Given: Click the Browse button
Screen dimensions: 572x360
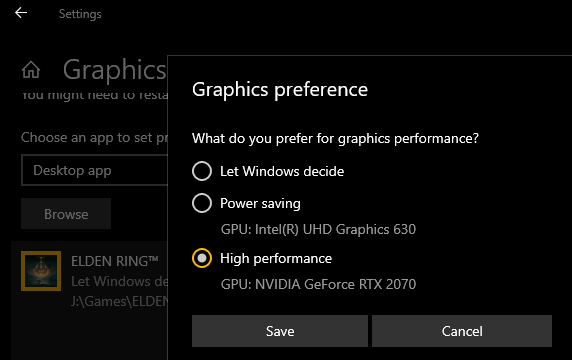Looking at the screenshot, I should 66,214.
